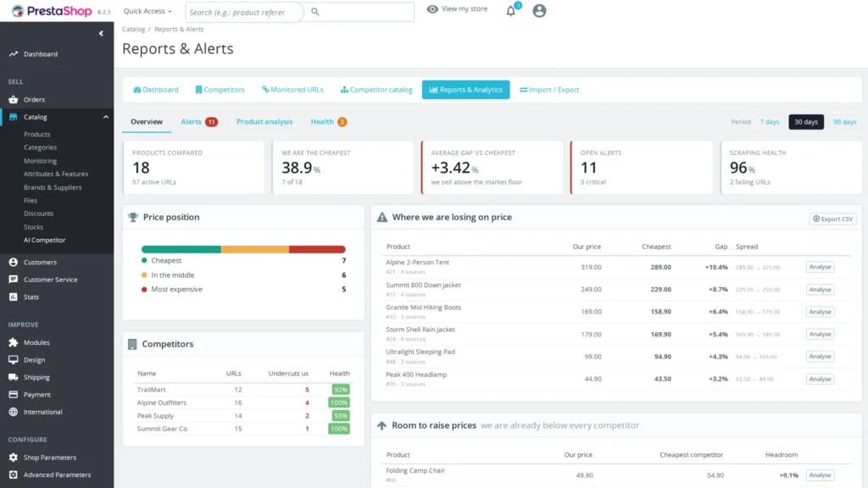Click the PrestaShop logo

[52, 11]
